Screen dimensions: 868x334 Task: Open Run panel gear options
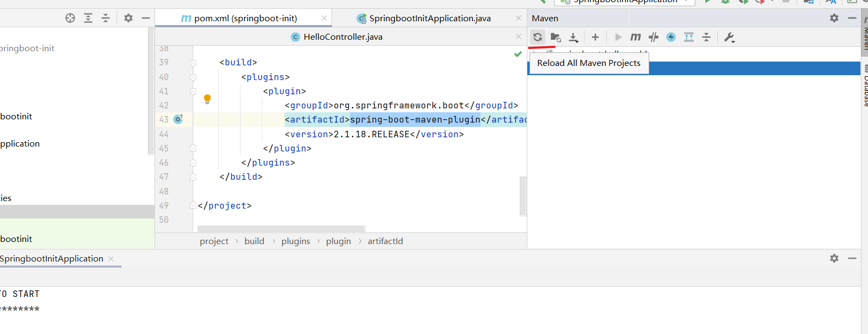[834, 258]
